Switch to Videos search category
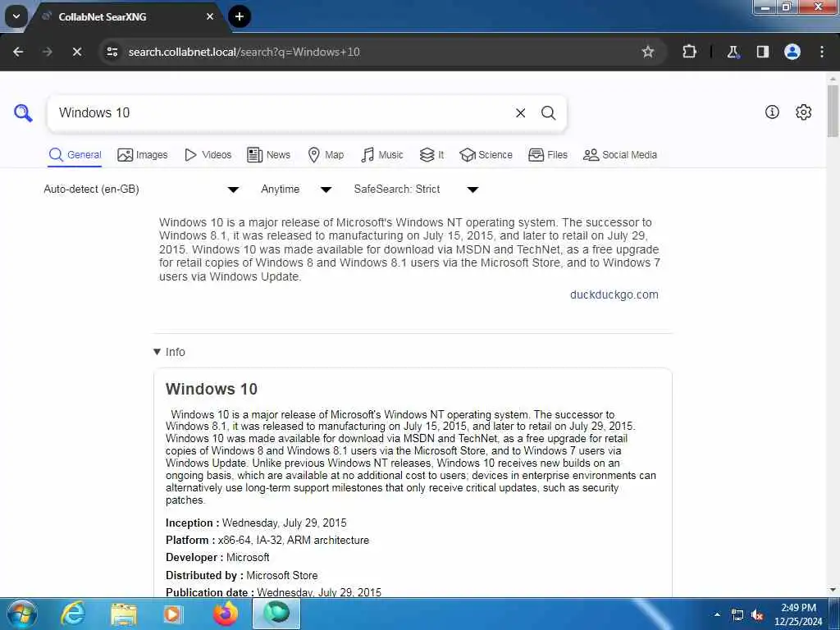 (208, 155)
